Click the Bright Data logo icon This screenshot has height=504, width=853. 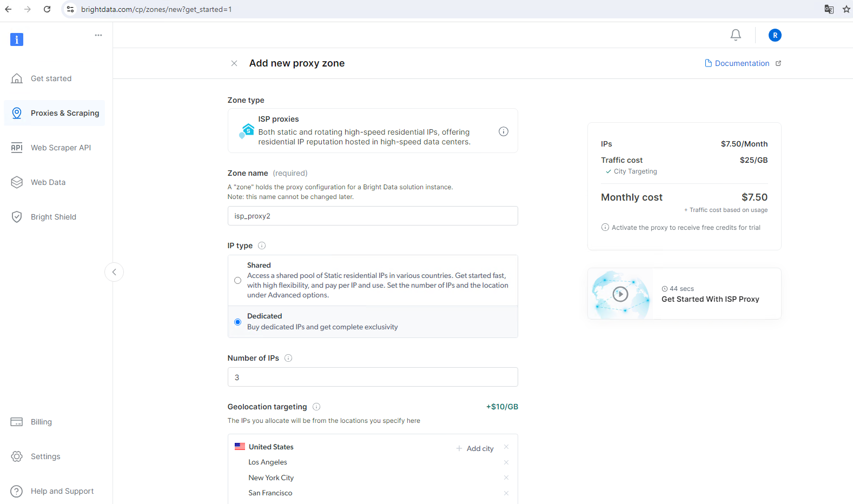17,39
